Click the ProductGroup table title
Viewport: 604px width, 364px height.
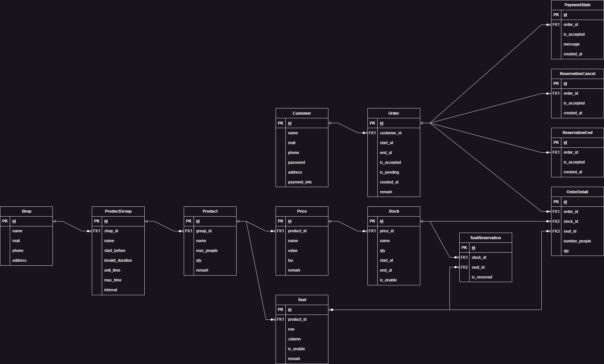click(x=118, y=211)
